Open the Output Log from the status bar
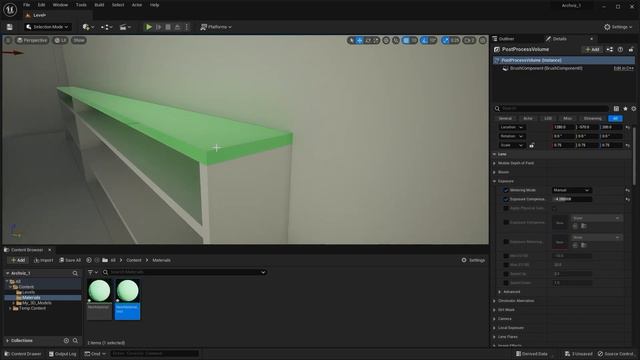This screenshot has width=640, height=360. tap(62, 354)
